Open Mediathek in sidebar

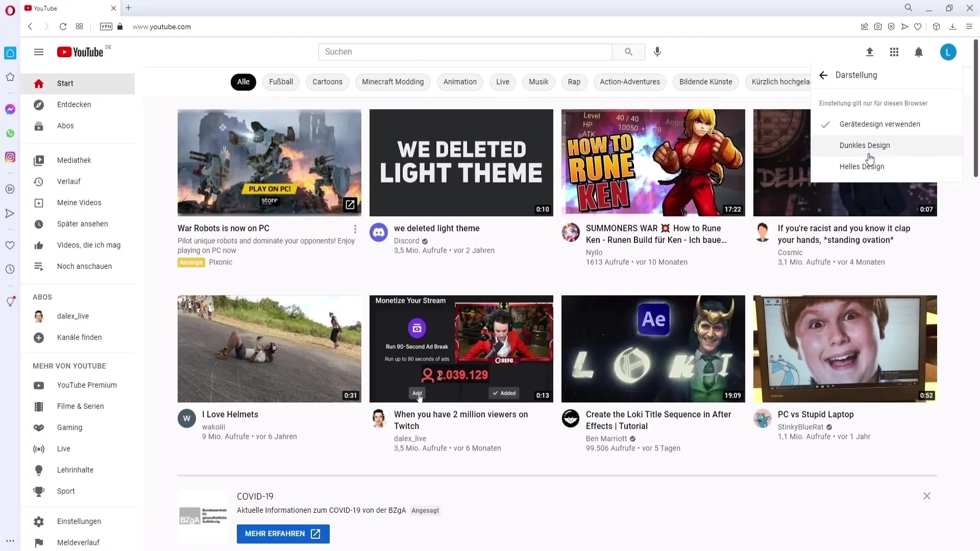pyautogui.click(x=78, y=160)
